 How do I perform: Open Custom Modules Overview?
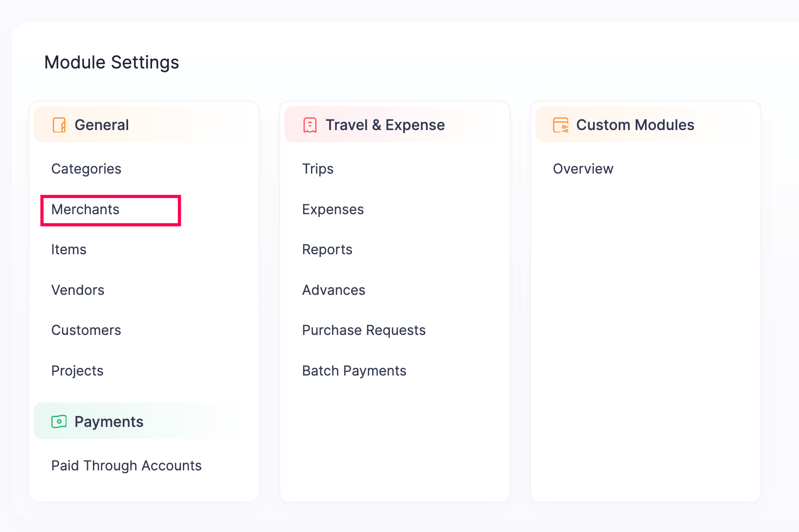pyautogui.click(x=583, y=169)
